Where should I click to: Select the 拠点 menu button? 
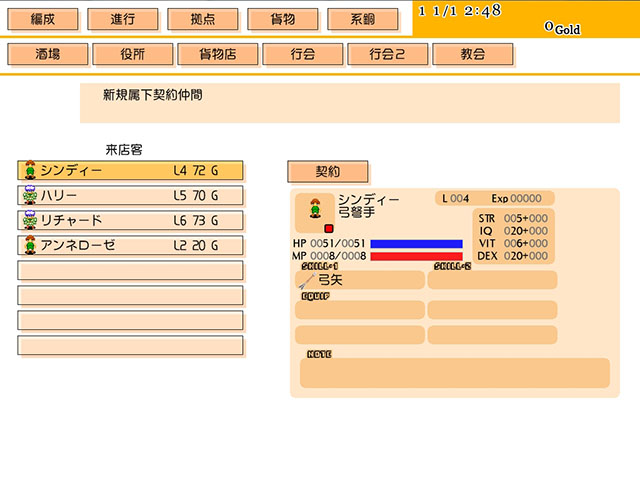[x=204, y=20]
